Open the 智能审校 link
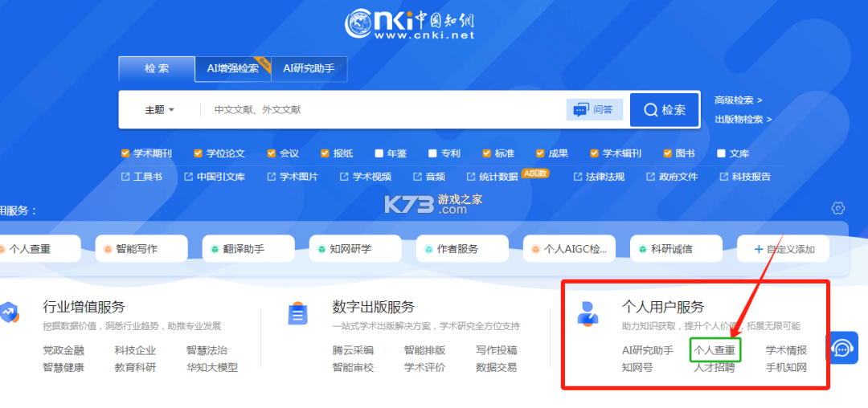This screenshot has width=868, height=408. (x=353, y=367)
